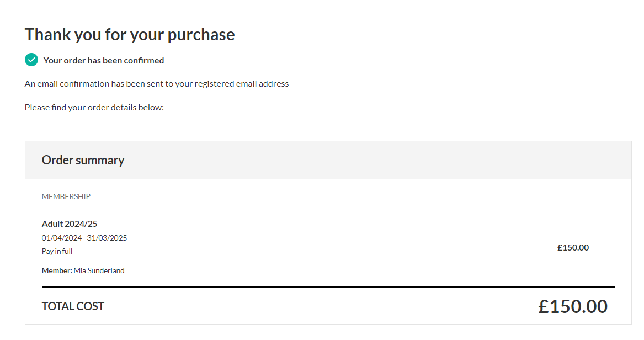Click the grey Order summary header bar
Image resolution: width=644 pixels, height=340 pixels.
point(328,160)
